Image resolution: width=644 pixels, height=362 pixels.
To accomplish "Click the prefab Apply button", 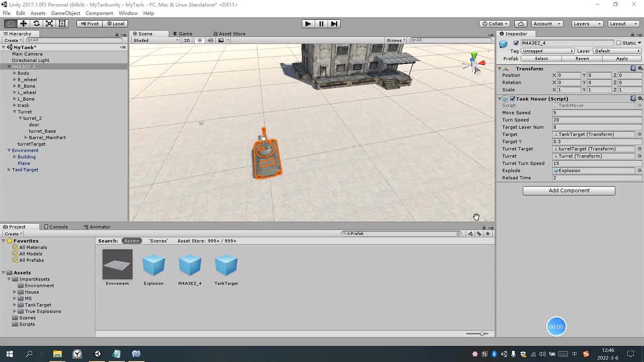I will tap(622, 59).
